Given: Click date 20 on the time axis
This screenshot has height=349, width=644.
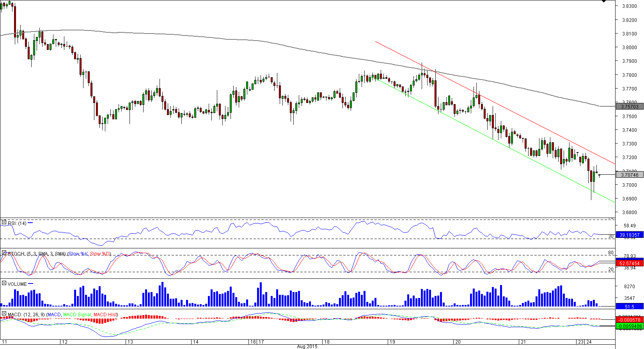Looking at the screenshot, I should tap(458, 342).
